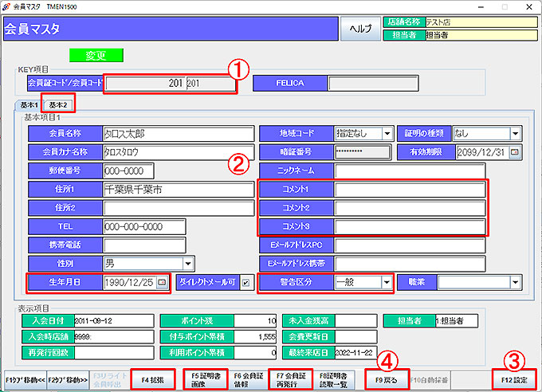Select the 基本1 tab
Screen dimensions: 542x392
(x=29, y=105)
